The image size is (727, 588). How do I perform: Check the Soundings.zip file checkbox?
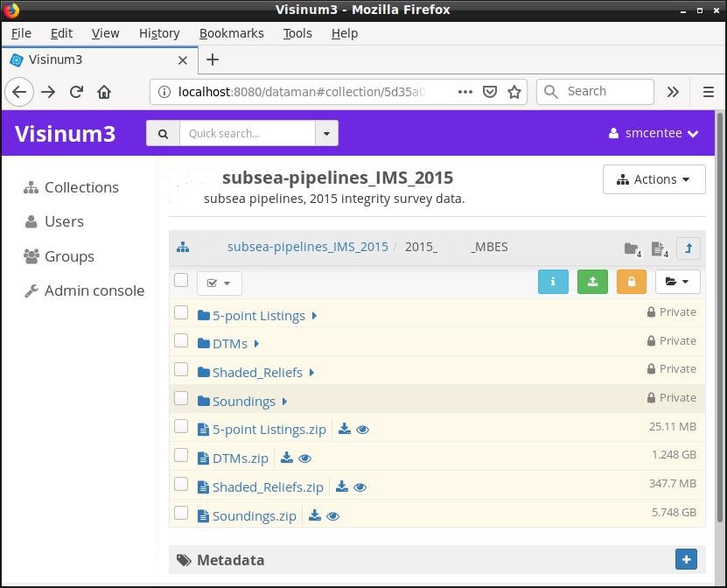coord(181,513)
